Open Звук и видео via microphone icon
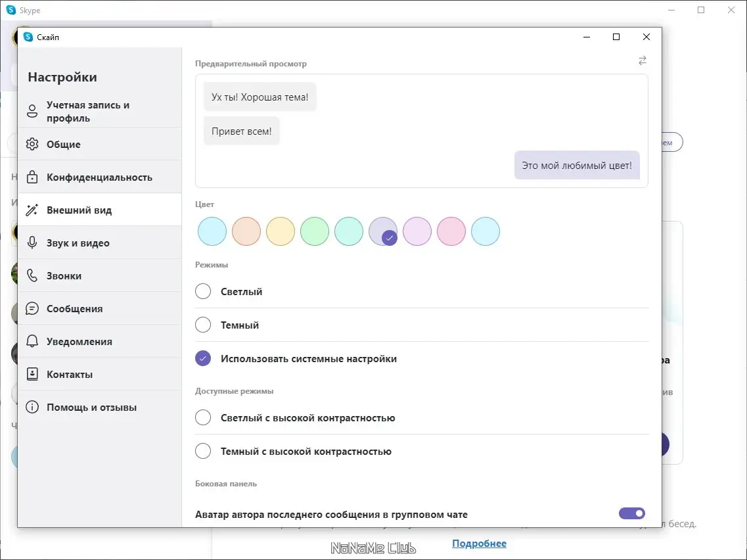 [x=32, y=243]
